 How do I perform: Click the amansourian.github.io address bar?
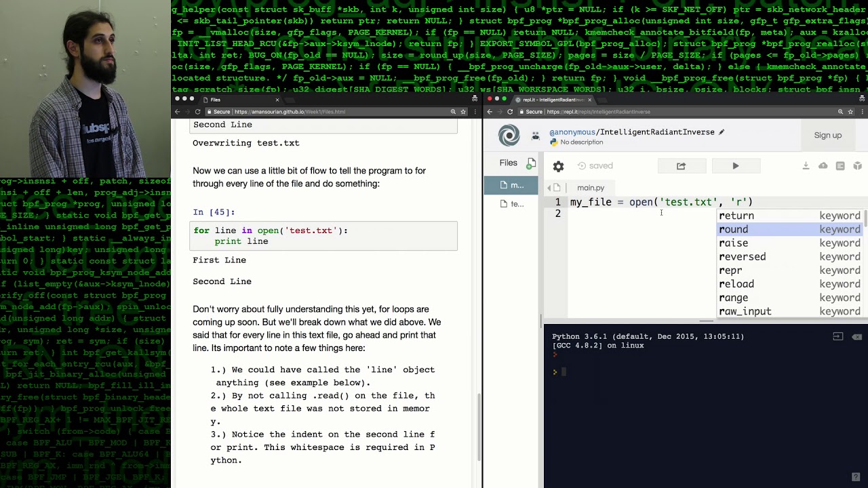point(290,112)
